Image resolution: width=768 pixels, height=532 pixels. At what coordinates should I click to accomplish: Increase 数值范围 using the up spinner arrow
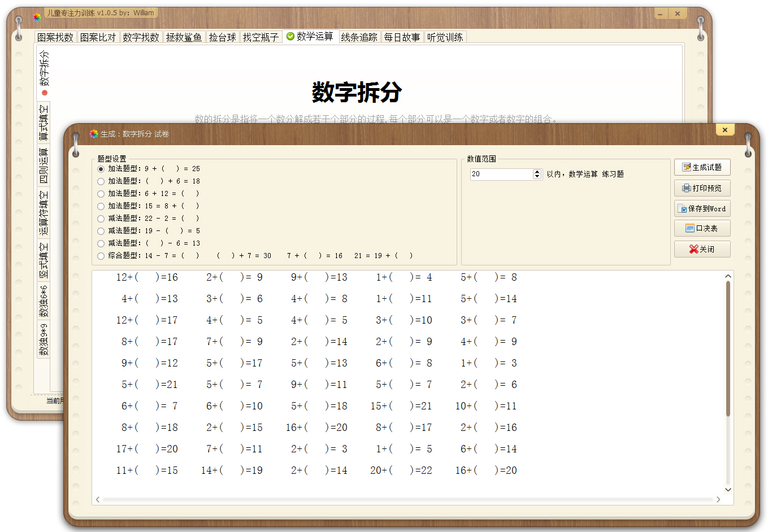(537, 171)
